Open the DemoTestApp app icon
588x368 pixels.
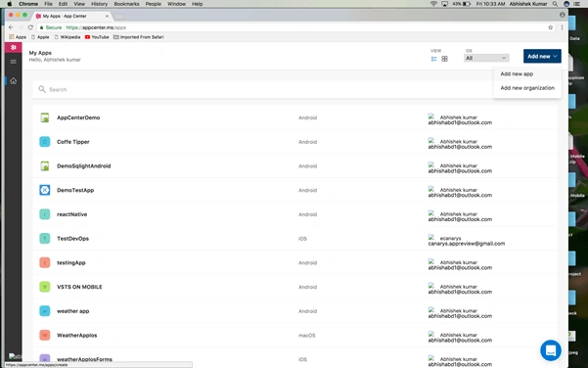pyautogui.click(x=45, y=190)
